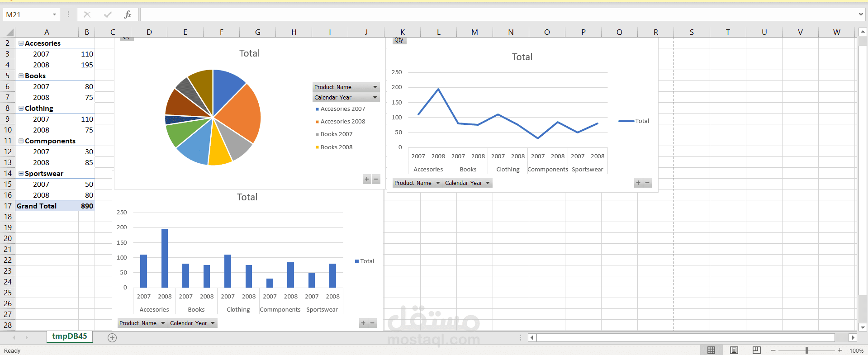Collapse the Accesories pivot group
The width and height of the screenshot is (868, 355).
coord(21,43)
